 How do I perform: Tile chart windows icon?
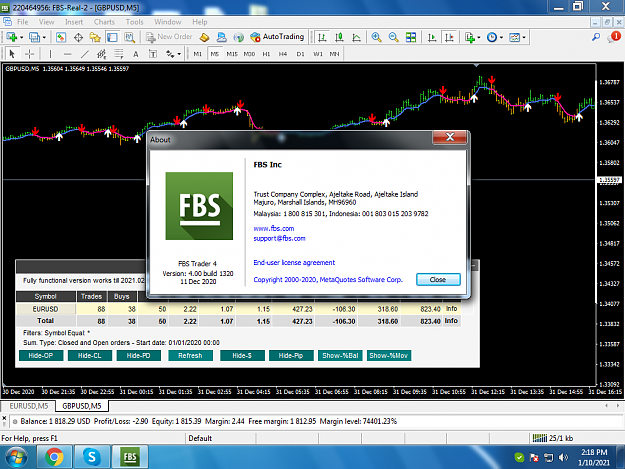click(x=411, y=37)
